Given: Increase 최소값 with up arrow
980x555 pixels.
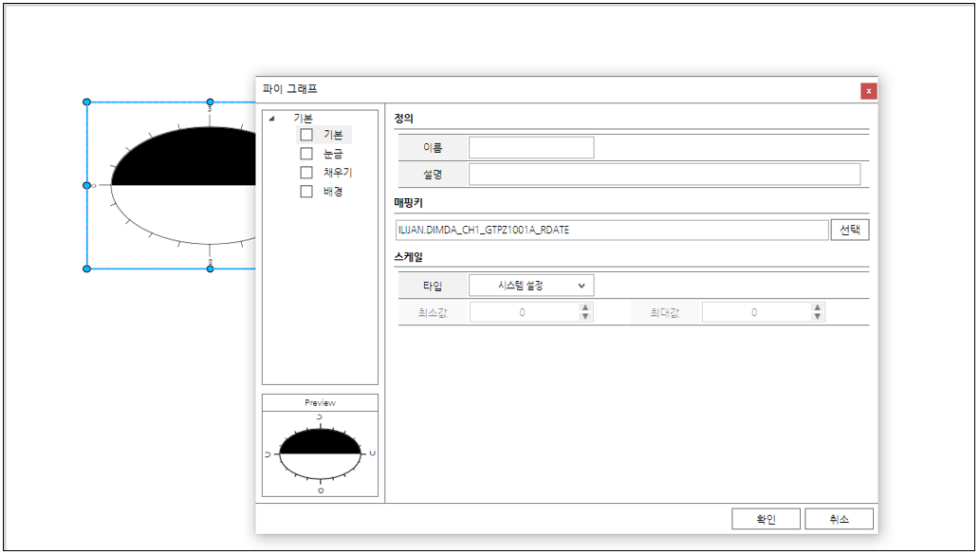Looking at the screenshot, I should pos(585,307).
